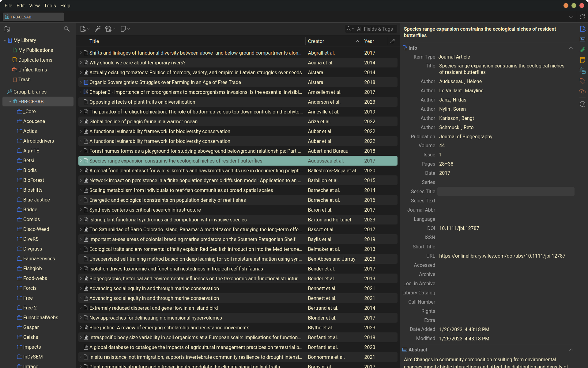Sort items by Year column header
The height and width of the screenshot is (368, 588).
(x=369, y=41)
